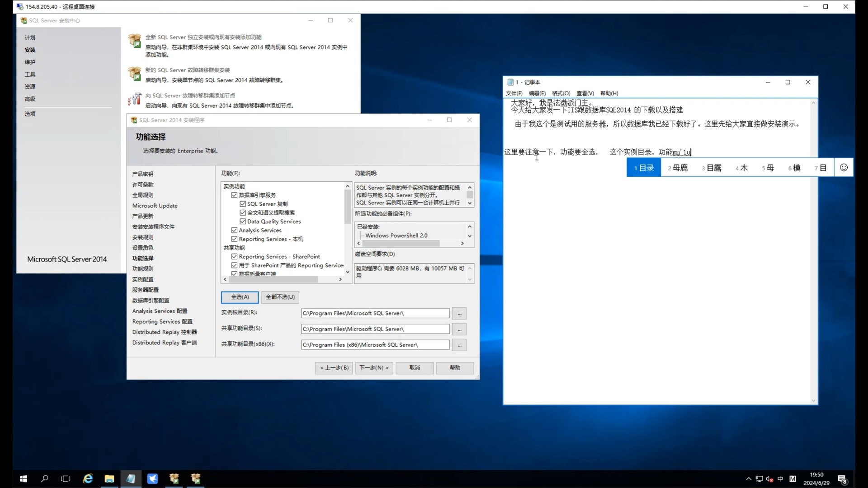Image resolution: width=868 pixels, height=488 pixels.
Task: Click feature list scroll up arrow
Action: (348, 186)
